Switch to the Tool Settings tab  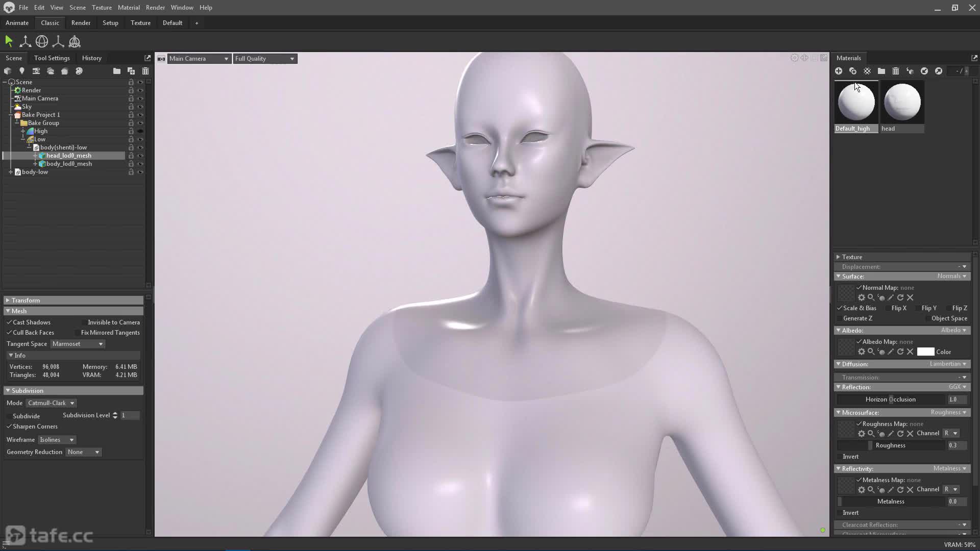click(x=52, y=58)
